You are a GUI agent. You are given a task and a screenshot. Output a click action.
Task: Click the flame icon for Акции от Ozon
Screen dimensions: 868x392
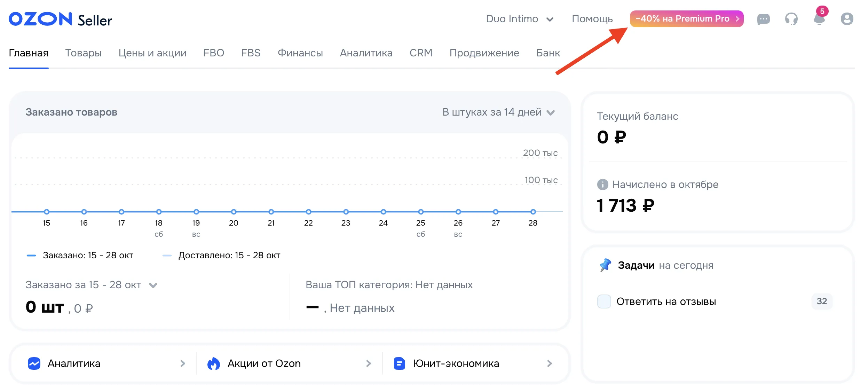[213, 363]
